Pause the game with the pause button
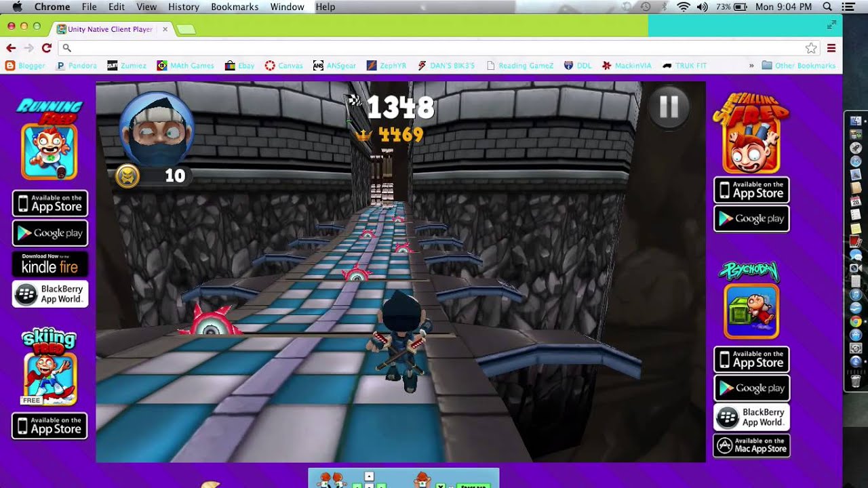 tap(669, 106)
